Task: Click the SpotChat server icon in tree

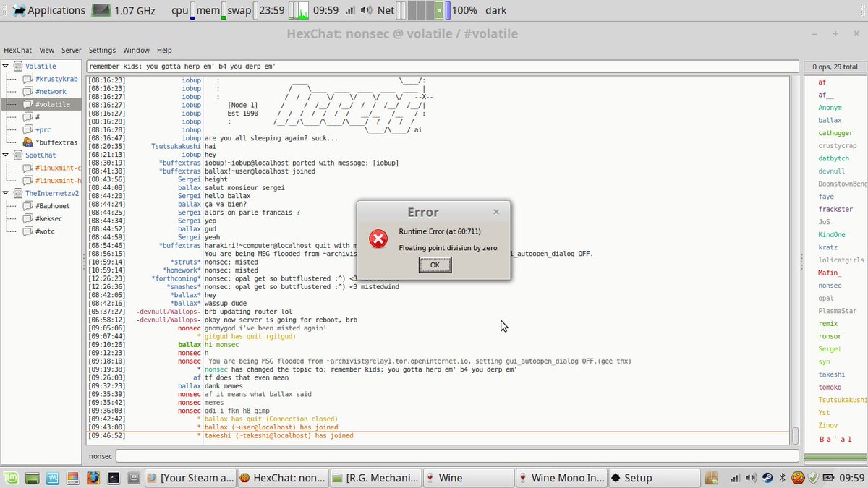Action: [17, 155]
